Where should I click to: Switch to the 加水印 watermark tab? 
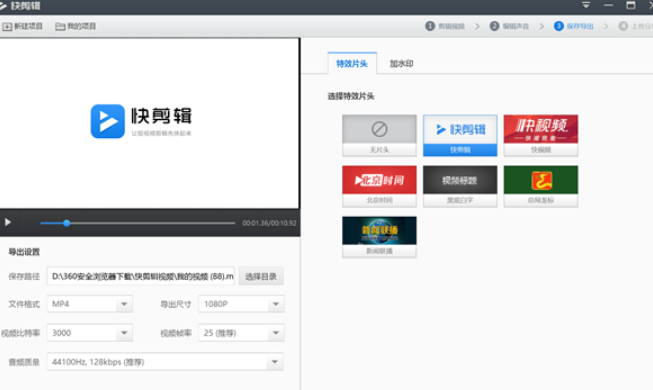[x=401, y=63]
